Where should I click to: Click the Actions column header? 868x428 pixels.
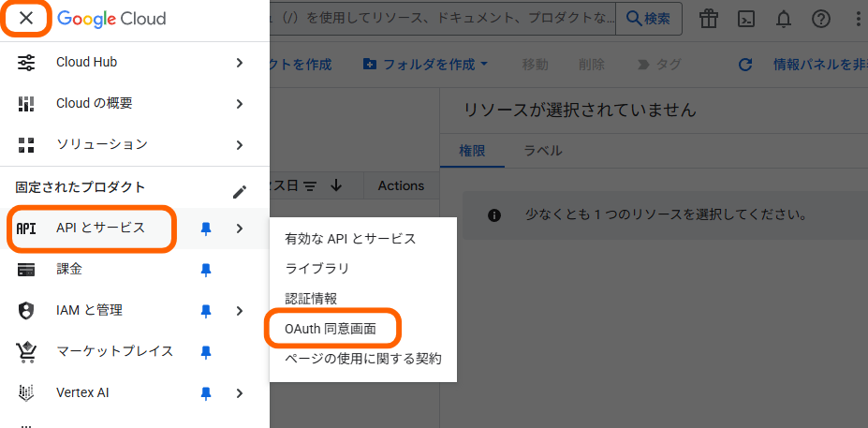401,186
